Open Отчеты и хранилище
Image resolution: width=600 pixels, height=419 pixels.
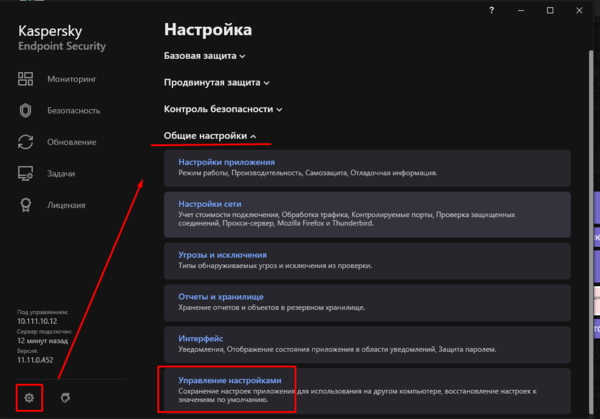point(221,297)
